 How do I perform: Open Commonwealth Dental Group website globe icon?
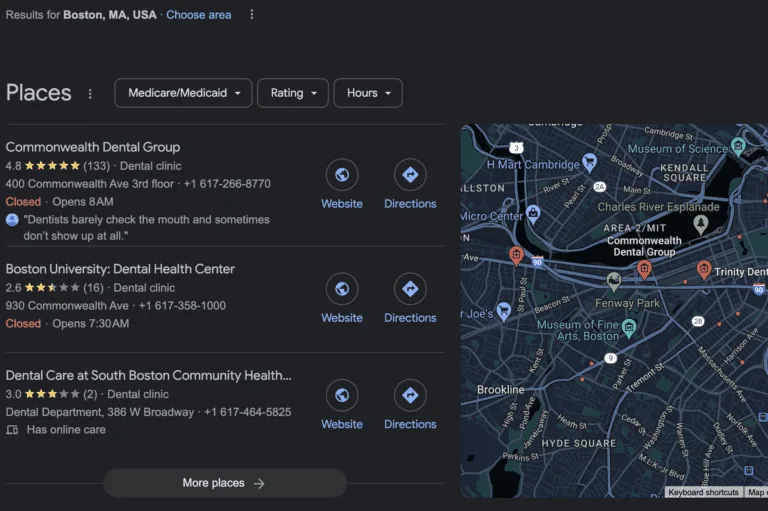(341, 176)
